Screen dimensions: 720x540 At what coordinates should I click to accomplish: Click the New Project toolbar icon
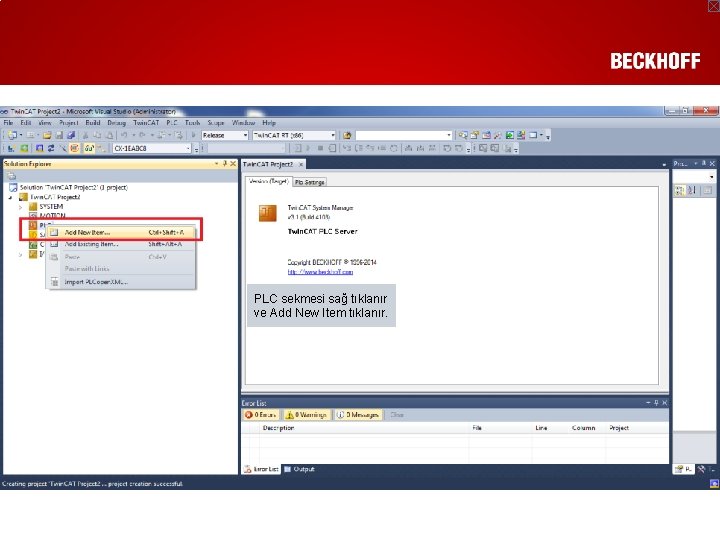(x=12, y=135)
